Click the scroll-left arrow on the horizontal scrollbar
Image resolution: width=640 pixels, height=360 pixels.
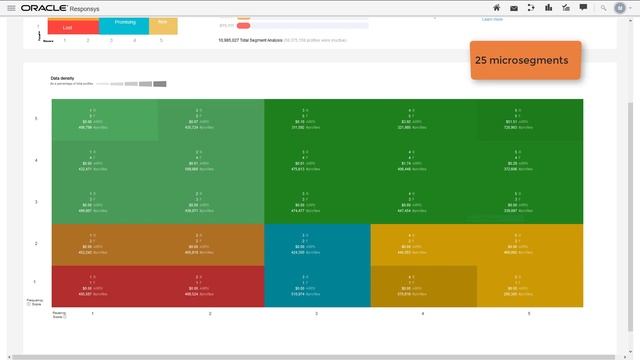click(9, 357)
